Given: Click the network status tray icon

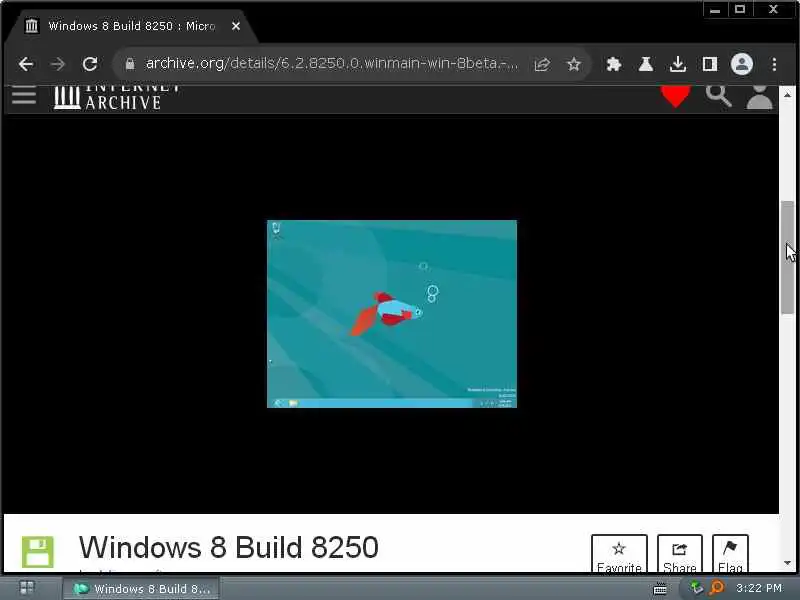Looking at the screenshot, I should (x=696, y=588).
